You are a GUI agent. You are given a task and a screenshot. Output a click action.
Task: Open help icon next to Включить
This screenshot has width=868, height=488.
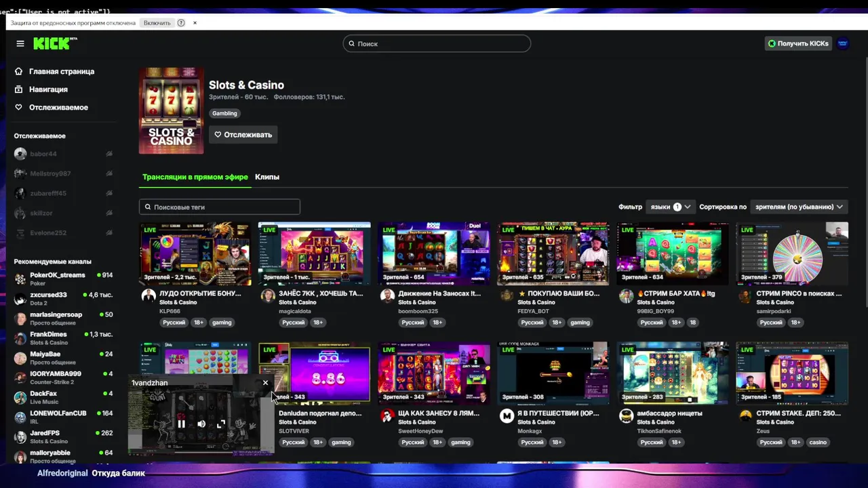tap(181, 22)
